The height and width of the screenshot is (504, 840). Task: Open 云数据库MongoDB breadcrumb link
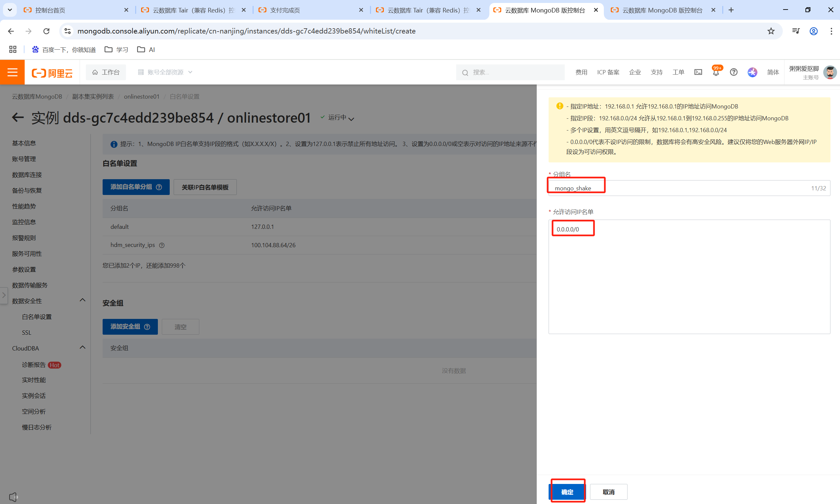click(x=37, y=96)
